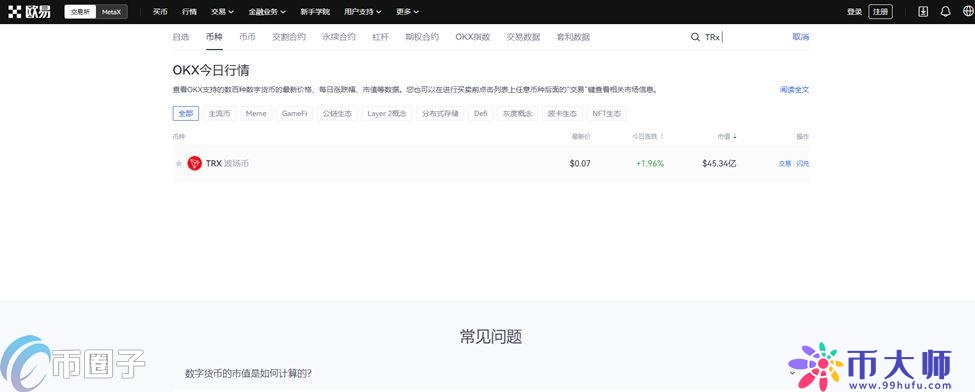Open 行情 in the top menu
The width and height of the screenshot is (975, 392).
pos(190,12)
